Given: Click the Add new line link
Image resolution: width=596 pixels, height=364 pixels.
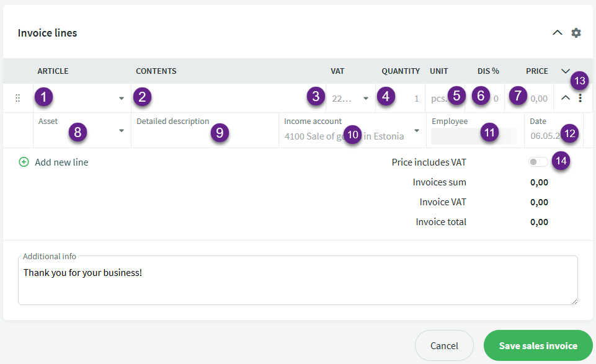Looking at the screenshot, I should [61, 162].
